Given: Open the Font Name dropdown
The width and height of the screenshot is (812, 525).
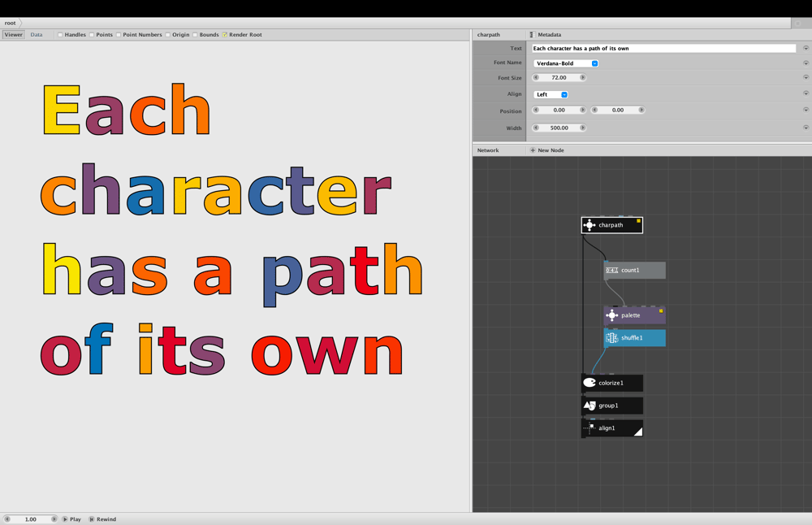Looking at the screenshot, I should pos(566,63).
